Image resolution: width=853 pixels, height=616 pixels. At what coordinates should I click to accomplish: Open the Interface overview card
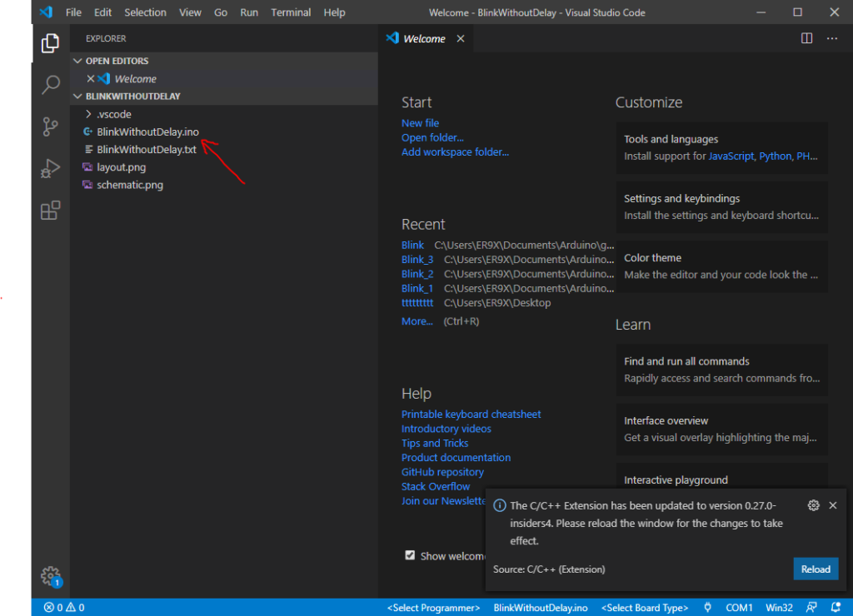click(721, 429)
